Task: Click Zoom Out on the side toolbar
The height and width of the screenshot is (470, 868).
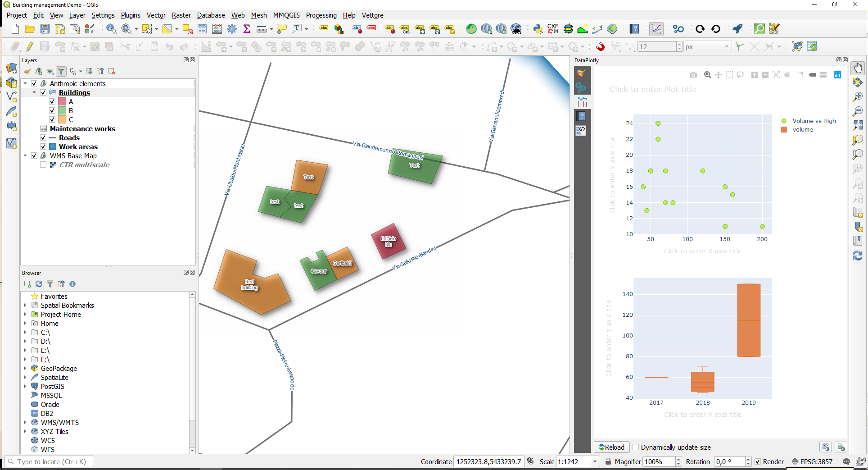Action: point(858,111)
